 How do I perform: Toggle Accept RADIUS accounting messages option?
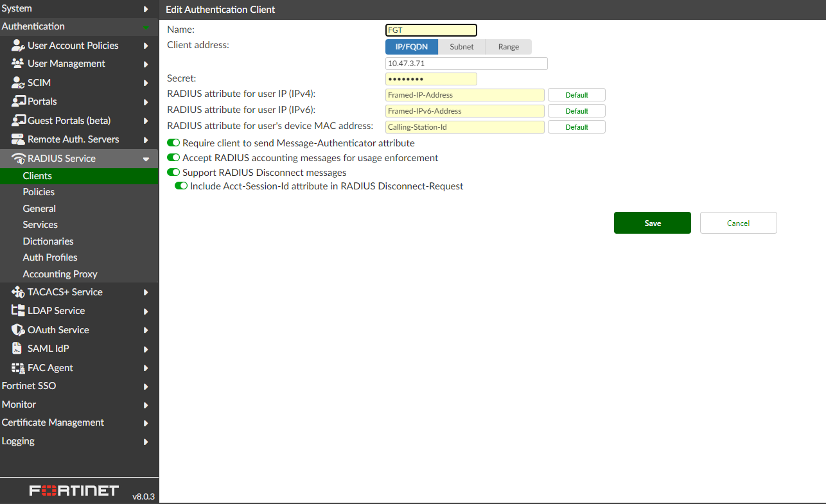173,158
